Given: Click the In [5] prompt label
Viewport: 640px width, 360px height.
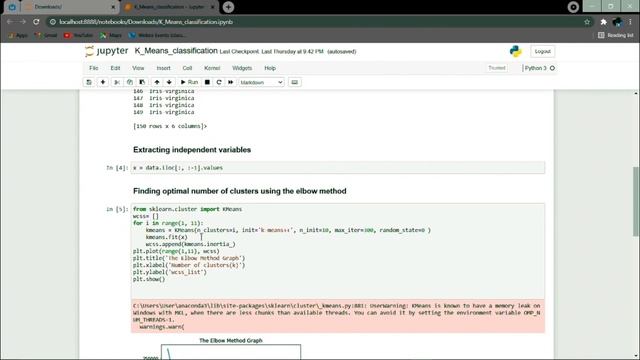Looking at the screenshot, I should pyautogui.click(x=117, y=209).
